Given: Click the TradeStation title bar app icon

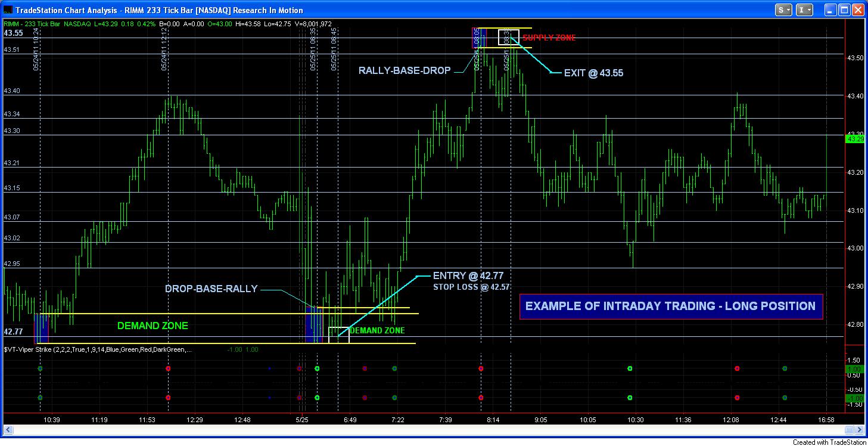Looking at the screenshot, I should coord(8,10).
